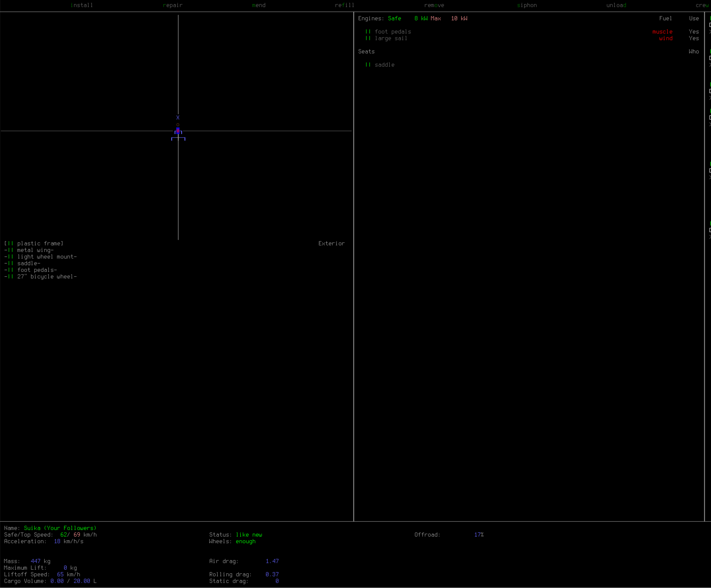
Task: Select the highlighted red # vehicle tile
Action: click(x=178, y=131)
